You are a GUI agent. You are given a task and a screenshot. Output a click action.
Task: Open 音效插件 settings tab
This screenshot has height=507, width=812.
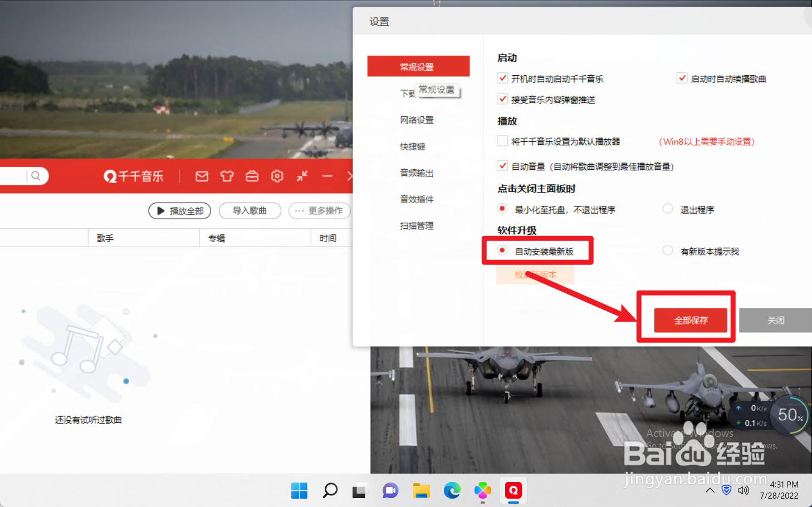417,199
